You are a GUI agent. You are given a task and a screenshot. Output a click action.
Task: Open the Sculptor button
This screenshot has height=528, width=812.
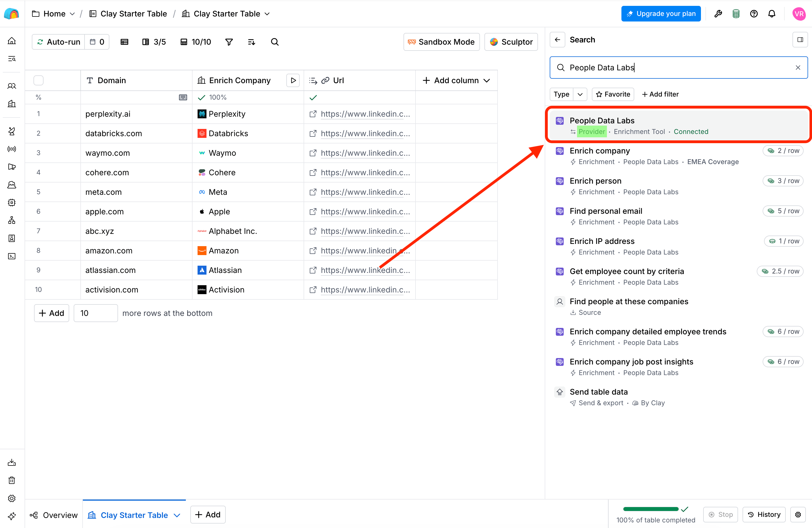click(x=511, y=42)
